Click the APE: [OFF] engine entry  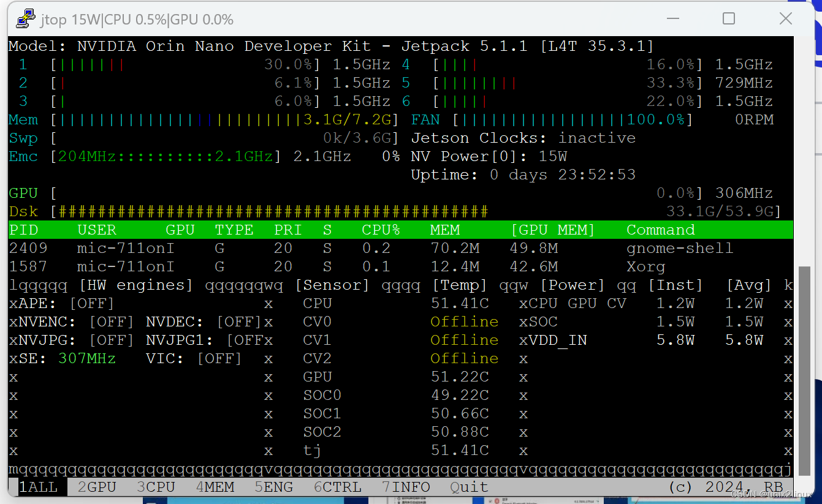67,303
